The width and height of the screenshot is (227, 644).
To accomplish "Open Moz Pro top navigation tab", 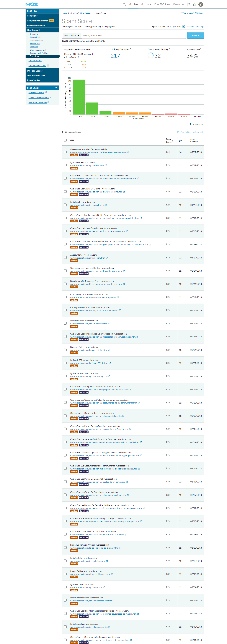I will (133, 4).
